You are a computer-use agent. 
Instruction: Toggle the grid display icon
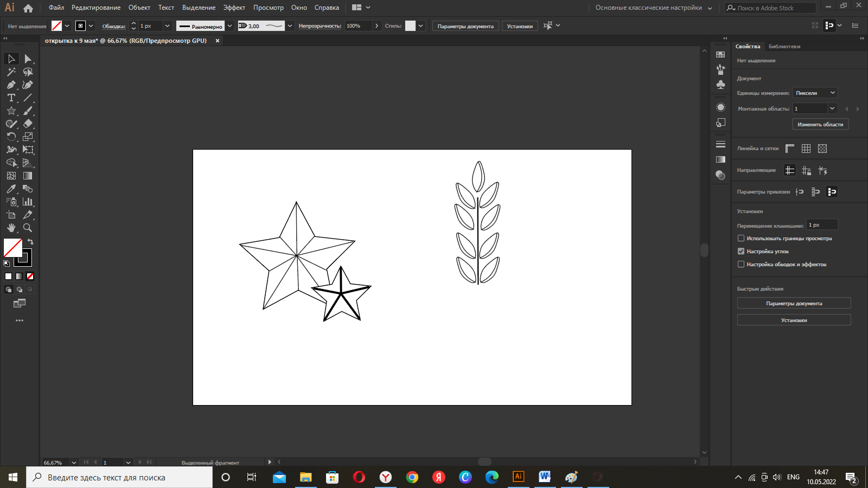coord(806,149)
